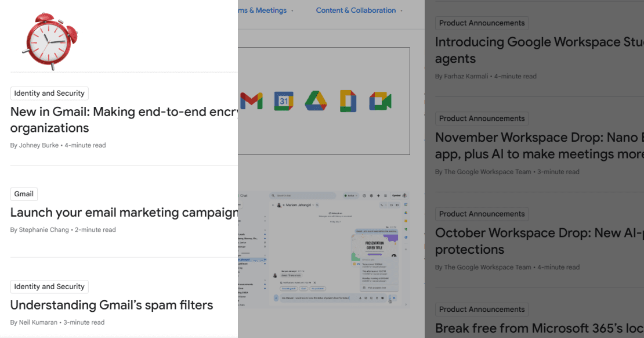Click the Google Calendar logo icon
Image resolution: width=644 pixels, height=338 pixels.
[x=284, y=101]
